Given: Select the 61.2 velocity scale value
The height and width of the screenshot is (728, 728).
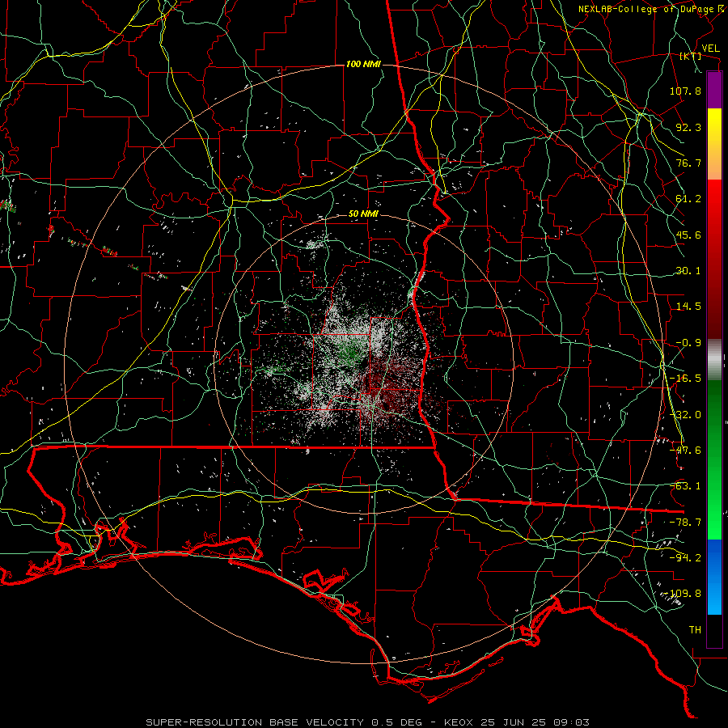Looking at the screenshot, I should [688, 199].
